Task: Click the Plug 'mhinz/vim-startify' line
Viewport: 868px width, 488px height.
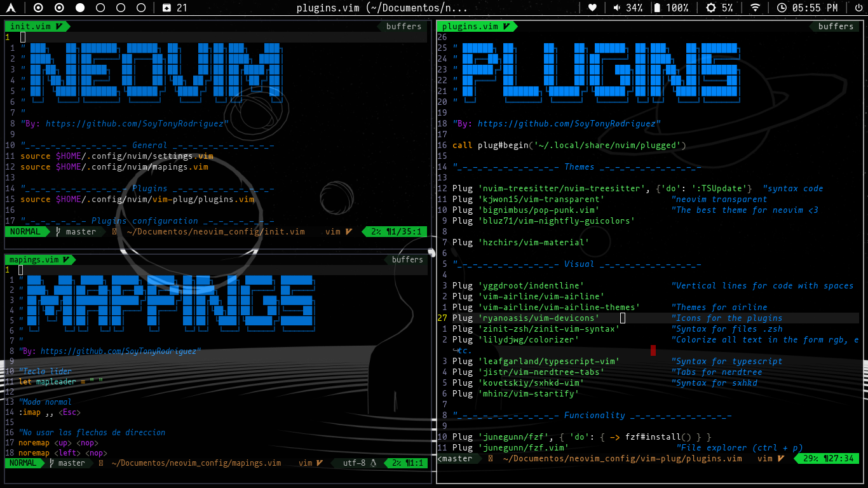Action: click(x=516, y=394)
